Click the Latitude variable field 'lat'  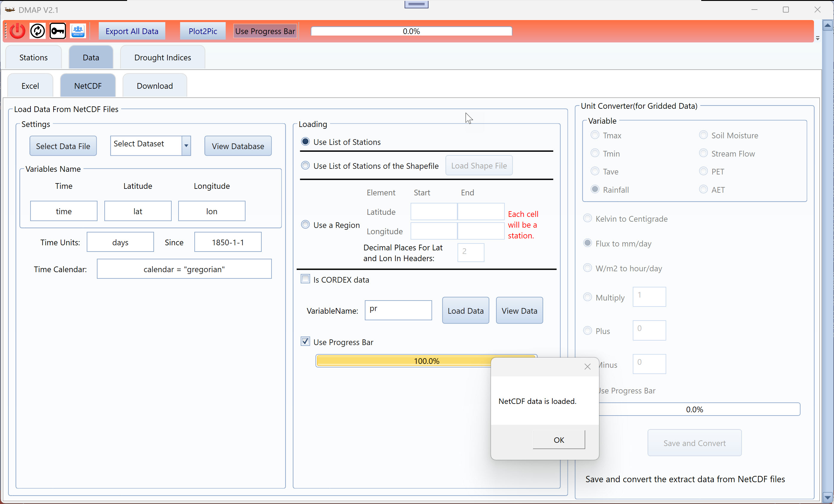tap(138, 211)
